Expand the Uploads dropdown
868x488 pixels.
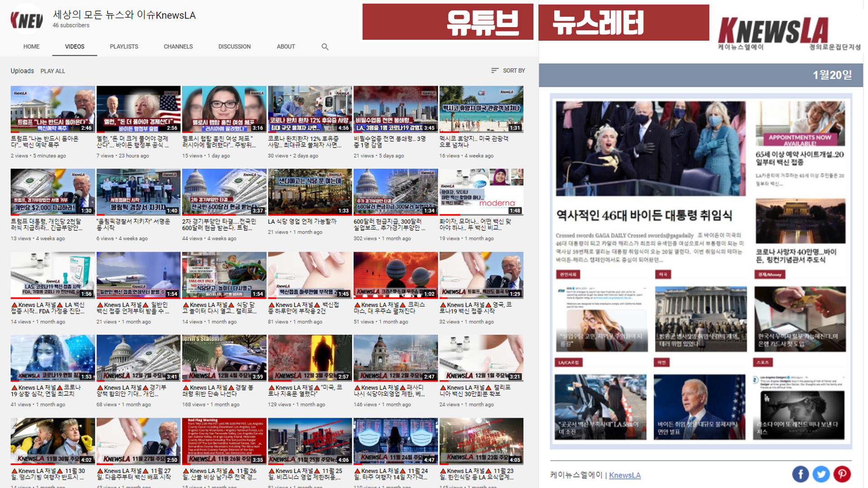click(x=22, y=71)
